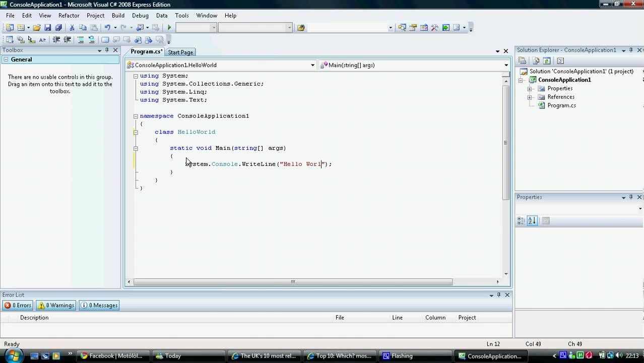Collapse the namespace ConsoleApplication1 code block
644x363 pixels.
pos(136,116)
